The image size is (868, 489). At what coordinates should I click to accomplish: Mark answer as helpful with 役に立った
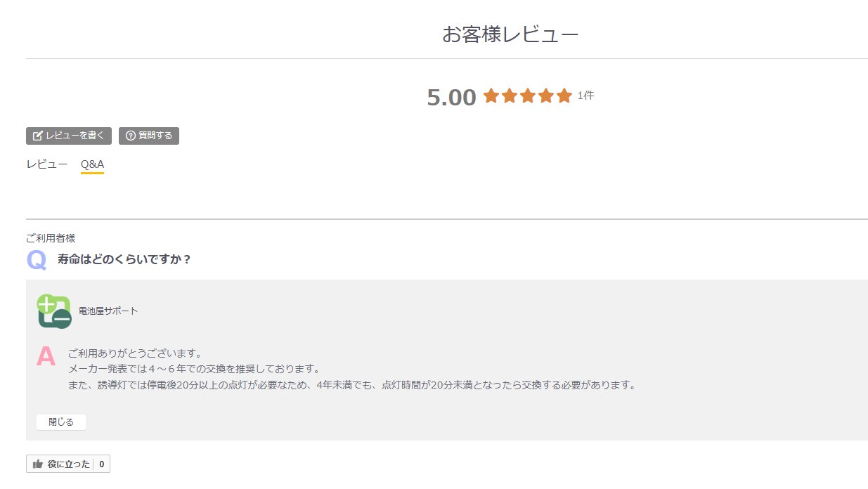(68, 464)
